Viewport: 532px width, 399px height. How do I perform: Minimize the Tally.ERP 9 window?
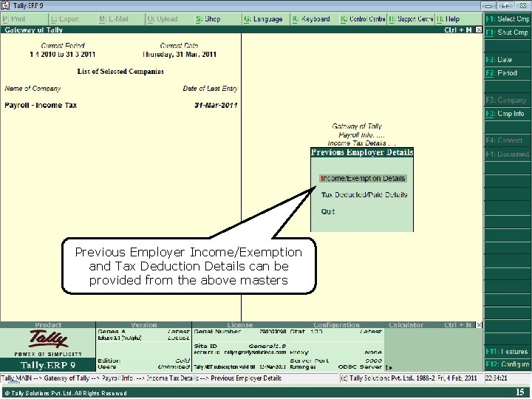(488, 6)
